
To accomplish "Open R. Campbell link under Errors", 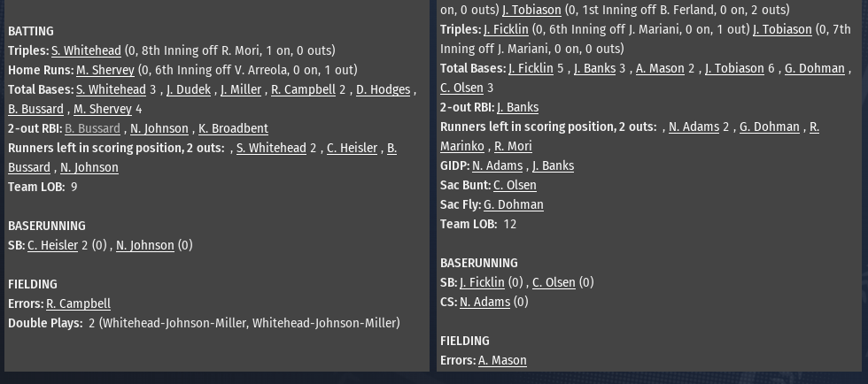I will [x=78, y=303].
